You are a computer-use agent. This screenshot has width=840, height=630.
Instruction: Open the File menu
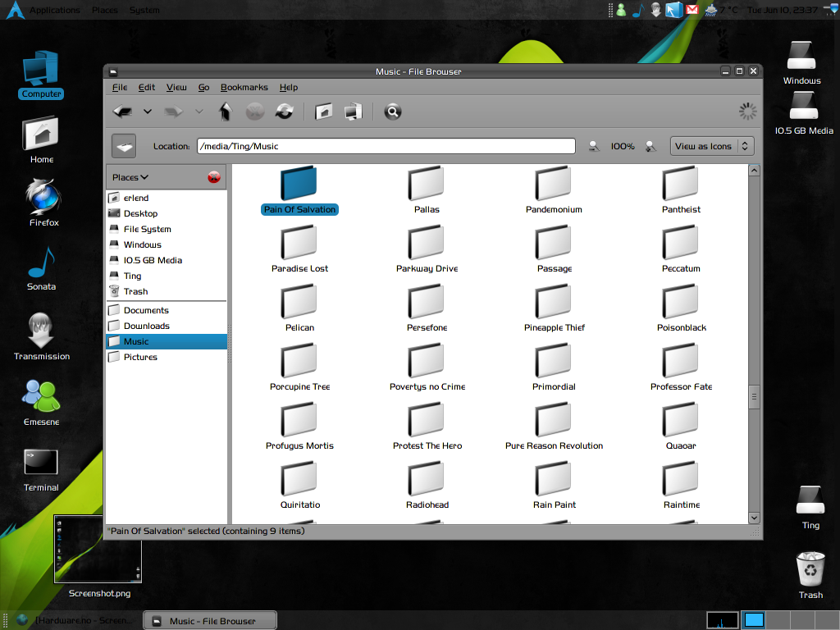tap(120, 87)
